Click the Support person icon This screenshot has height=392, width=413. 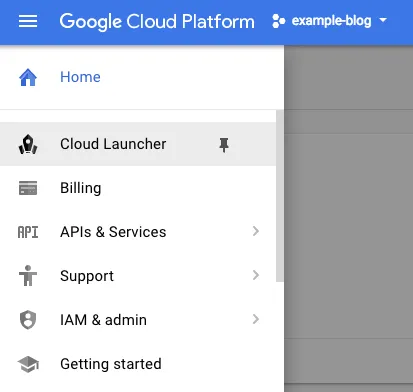[28, 275]
